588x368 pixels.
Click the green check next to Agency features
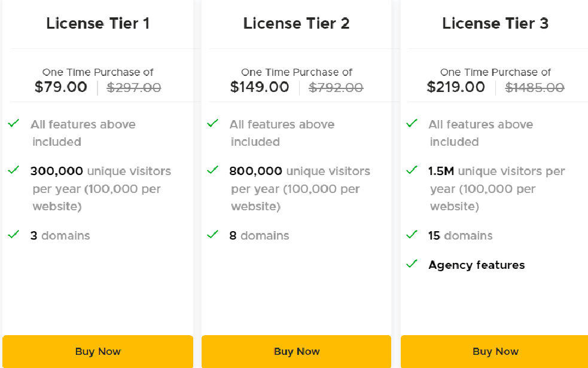[x=411, y=265]
